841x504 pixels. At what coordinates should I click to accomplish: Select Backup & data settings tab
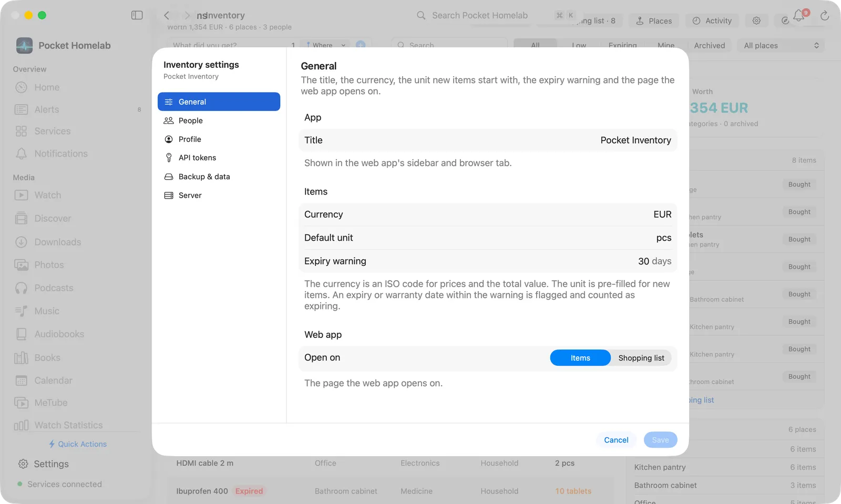pyautogui.click(x=219, y=177)
